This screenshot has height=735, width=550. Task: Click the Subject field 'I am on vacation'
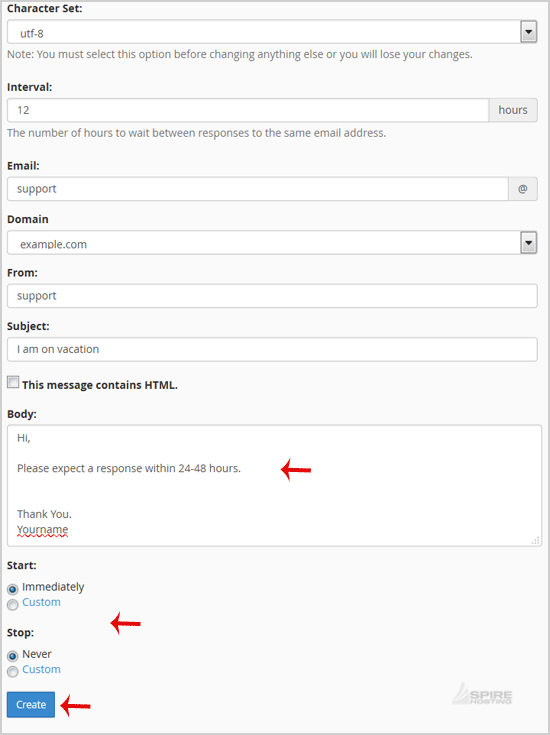click(272, 349)
